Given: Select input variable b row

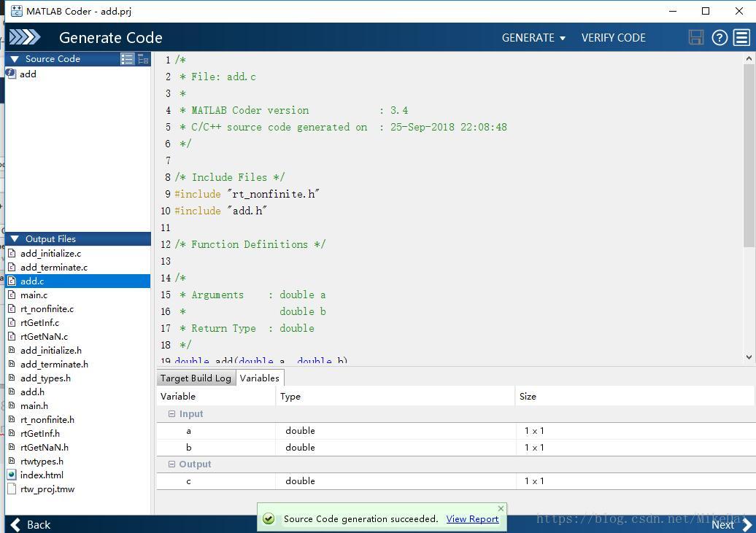Looking at the screenshot, I should point(455,447).
